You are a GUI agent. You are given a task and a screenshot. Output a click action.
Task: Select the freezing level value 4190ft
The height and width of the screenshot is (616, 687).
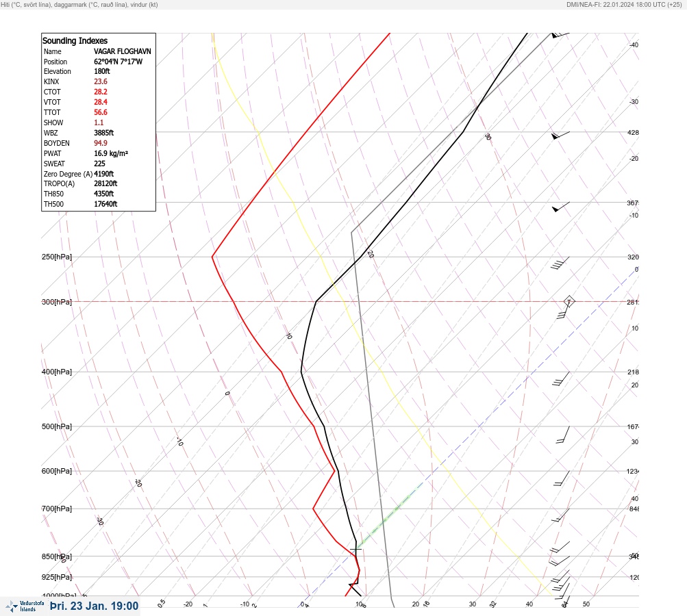[104, 174]
